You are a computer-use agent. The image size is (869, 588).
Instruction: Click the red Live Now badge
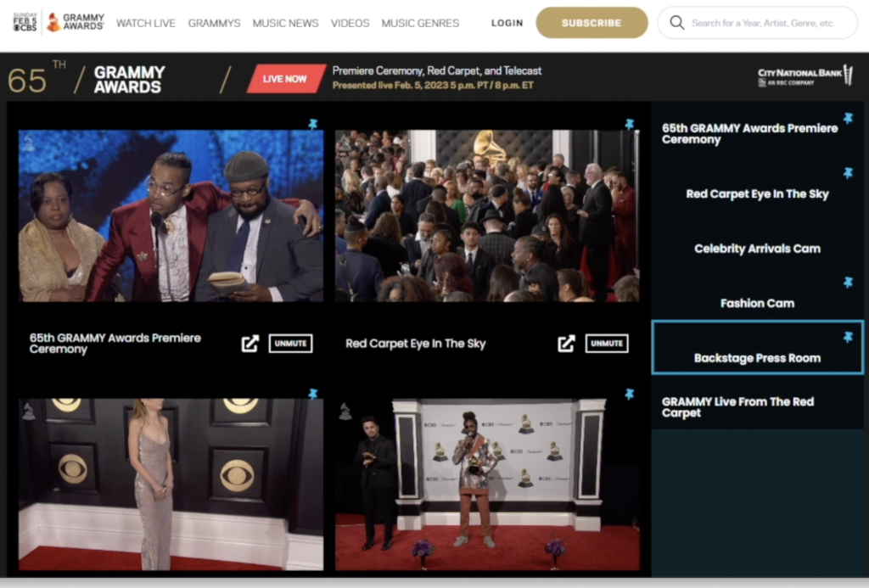point(285,79)
